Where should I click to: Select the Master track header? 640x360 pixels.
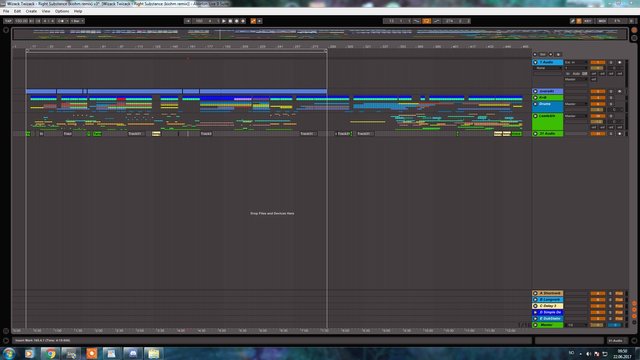tap(547, 325)
